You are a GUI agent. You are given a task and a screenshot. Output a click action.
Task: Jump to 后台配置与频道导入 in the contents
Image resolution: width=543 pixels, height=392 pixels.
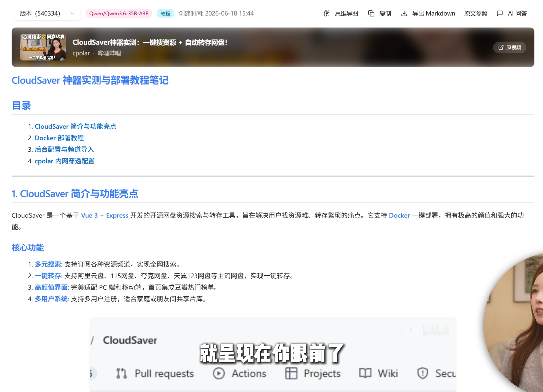(64, 149)
